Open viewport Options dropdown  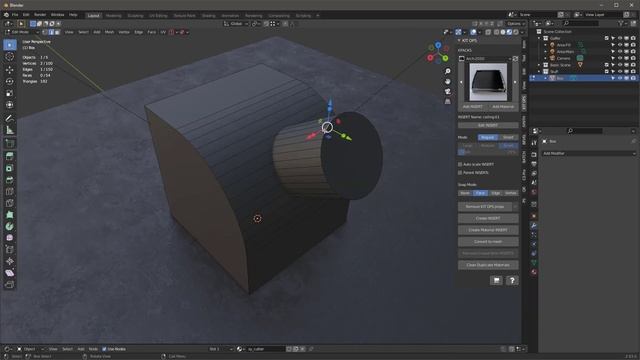click(x=515, y=24)
